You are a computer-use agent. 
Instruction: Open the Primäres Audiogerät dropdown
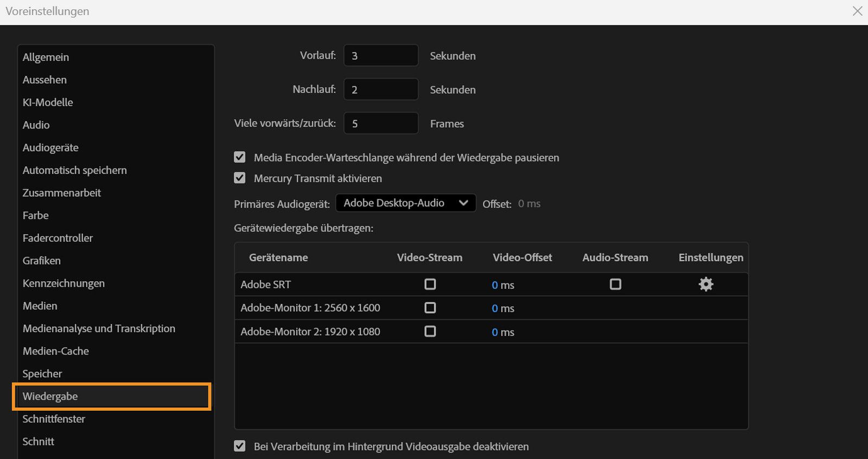[405, 203]
